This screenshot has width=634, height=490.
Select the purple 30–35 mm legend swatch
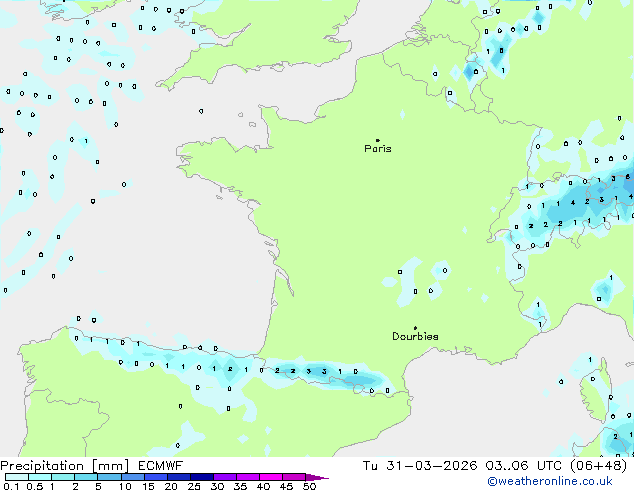(225, 477)
